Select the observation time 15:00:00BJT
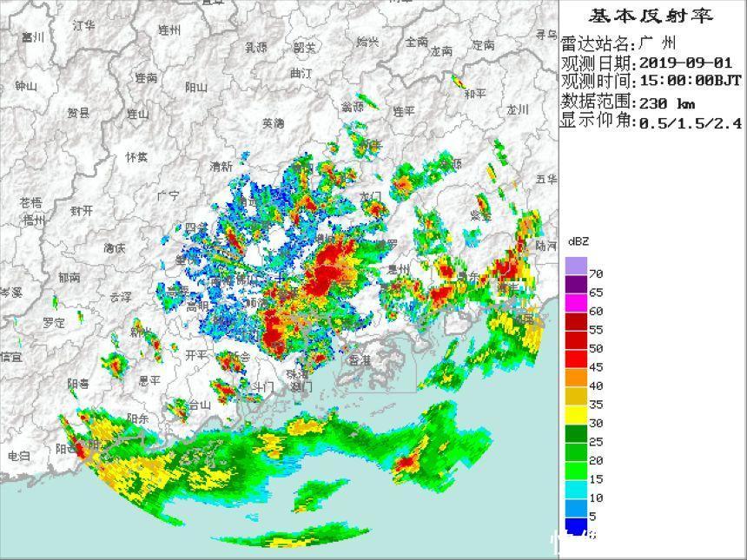This screenshot has width=747, height=560. coord(690,82)
